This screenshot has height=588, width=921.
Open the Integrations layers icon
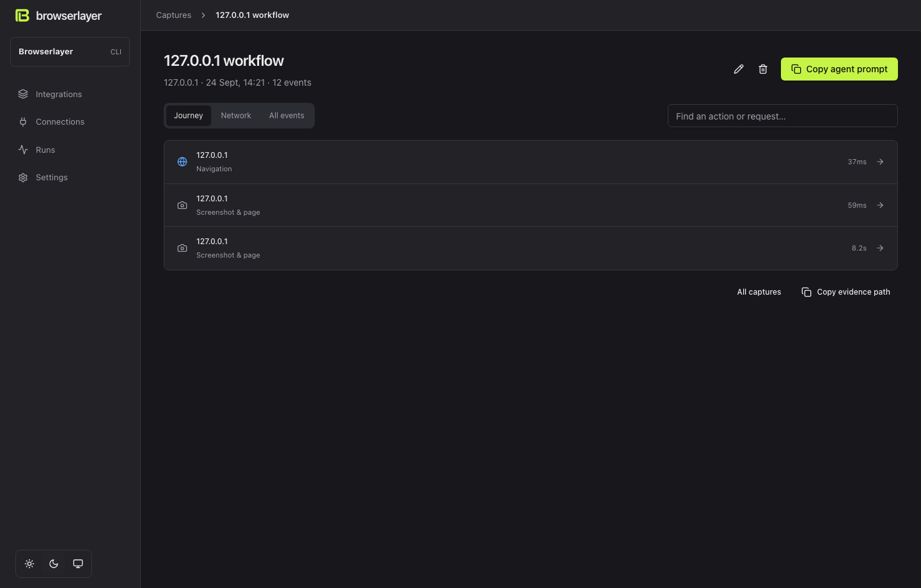[23, 94]
